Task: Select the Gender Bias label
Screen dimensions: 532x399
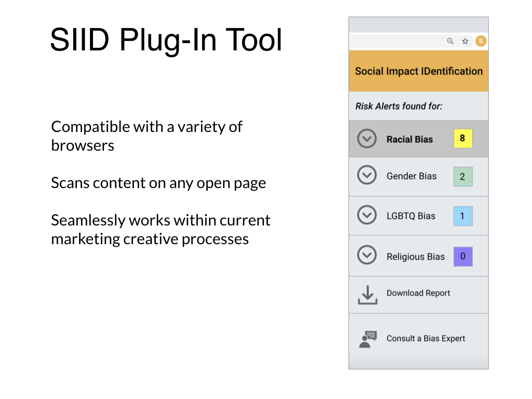Action: [x=411, y=176]
